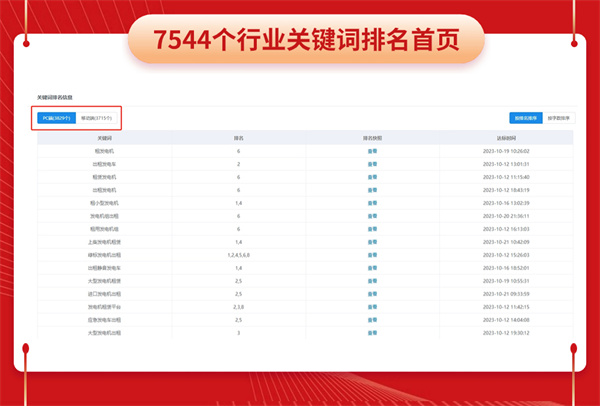Screen dimensions: 600x406
Task: Switch to the 移动端 tab
Action: pyautogui.click(x=96, y=118)
